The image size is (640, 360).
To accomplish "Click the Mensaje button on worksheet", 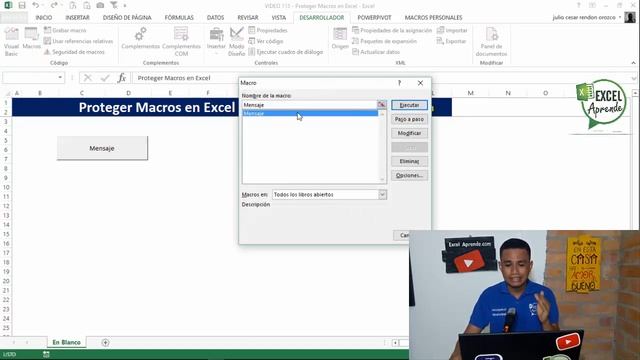I will pyautogui.click(x=102, y=148).
